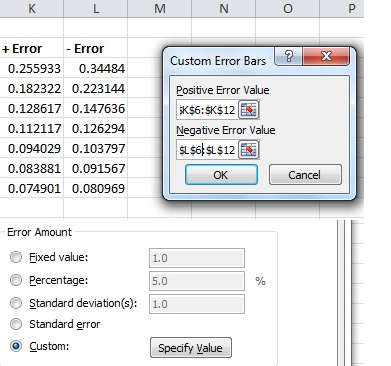Image resolution: width=391 pixels, height=366 pixels.
Task: Select column L header
Action: 96,8
